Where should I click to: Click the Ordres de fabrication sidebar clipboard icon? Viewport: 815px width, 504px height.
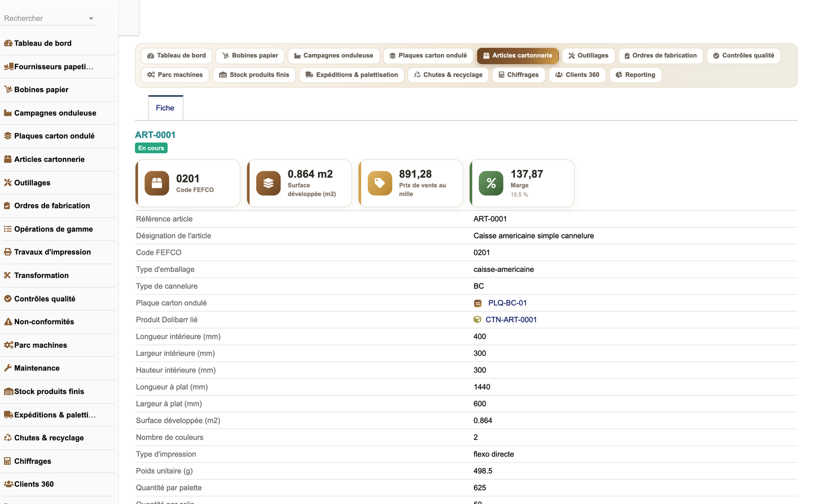coord(7,206)
